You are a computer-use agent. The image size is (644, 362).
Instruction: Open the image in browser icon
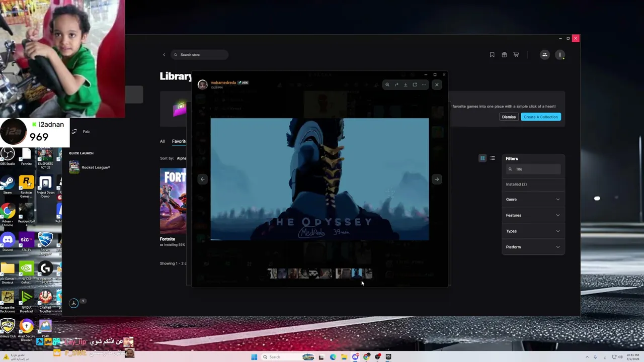pyautogui.click(x=415, y=84)
